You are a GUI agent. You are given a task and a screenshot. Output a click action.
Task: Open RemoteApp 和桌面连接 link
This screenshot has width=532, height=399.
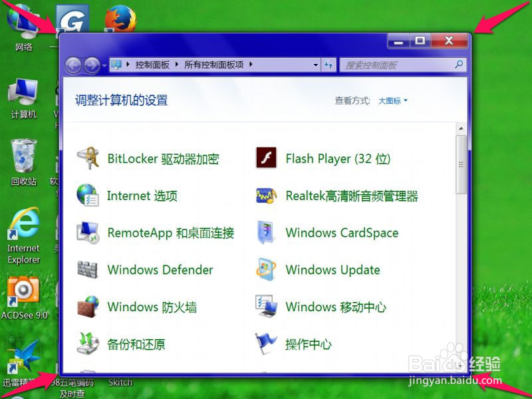171,233
